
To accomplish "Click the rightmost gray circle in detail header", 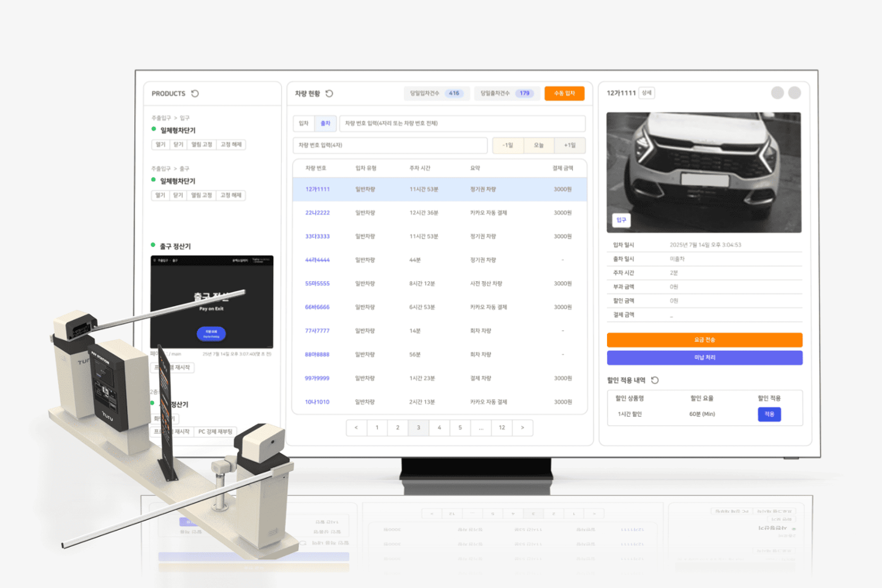I will point(794,92).
